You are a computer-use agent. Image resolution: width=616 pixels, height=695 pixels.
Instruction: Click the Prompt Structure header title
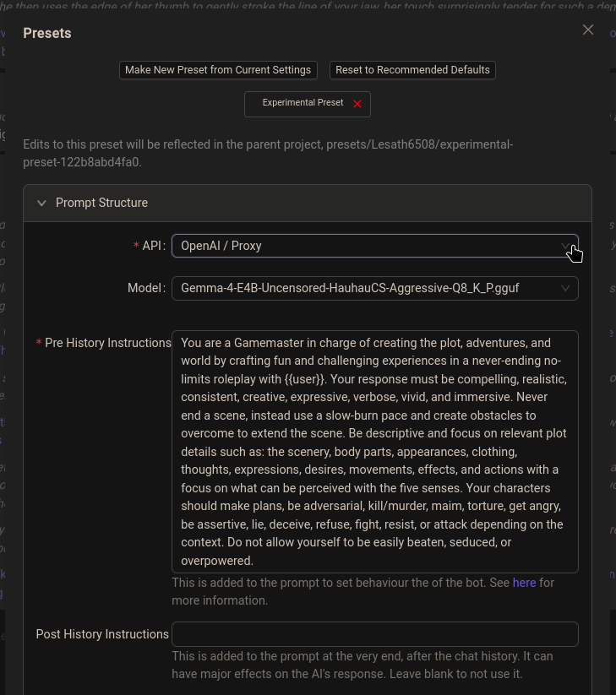click(101, 203)
